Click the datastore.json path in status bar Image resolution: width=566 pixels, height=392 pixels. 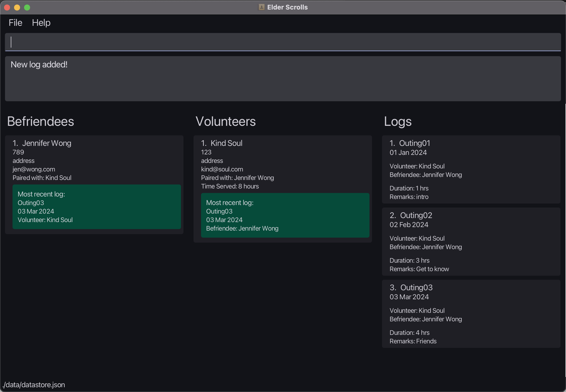pyautogui.click(x=34, y=385)
